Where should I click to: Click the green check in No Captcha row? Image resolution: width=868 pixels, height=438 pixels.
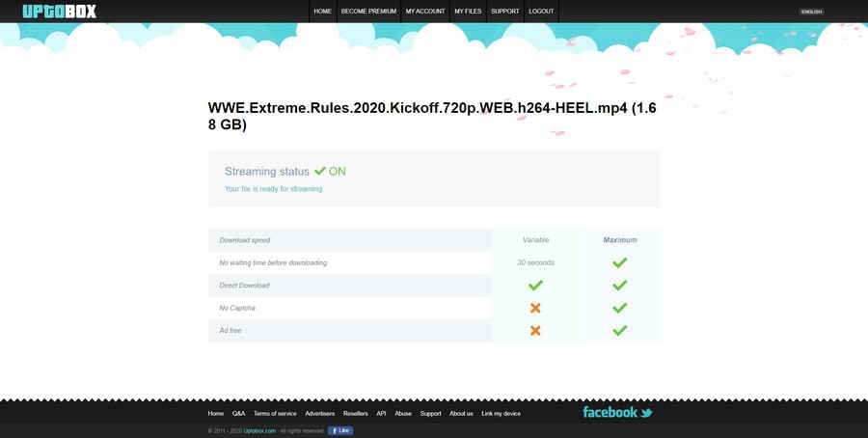(620, 308)
